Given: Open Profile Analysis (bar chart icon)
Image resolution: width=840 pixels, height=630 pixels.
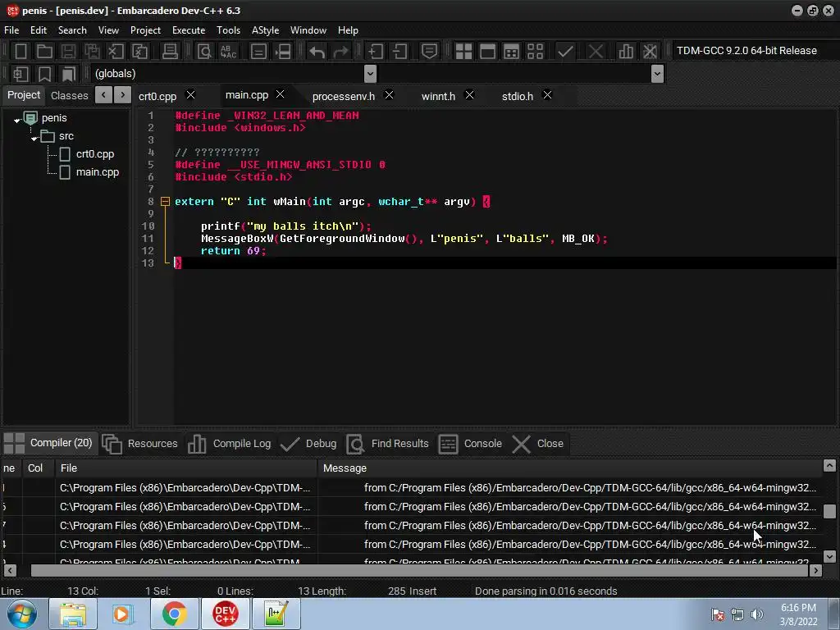Looking at the screenshot, I should tap(626, 52).
